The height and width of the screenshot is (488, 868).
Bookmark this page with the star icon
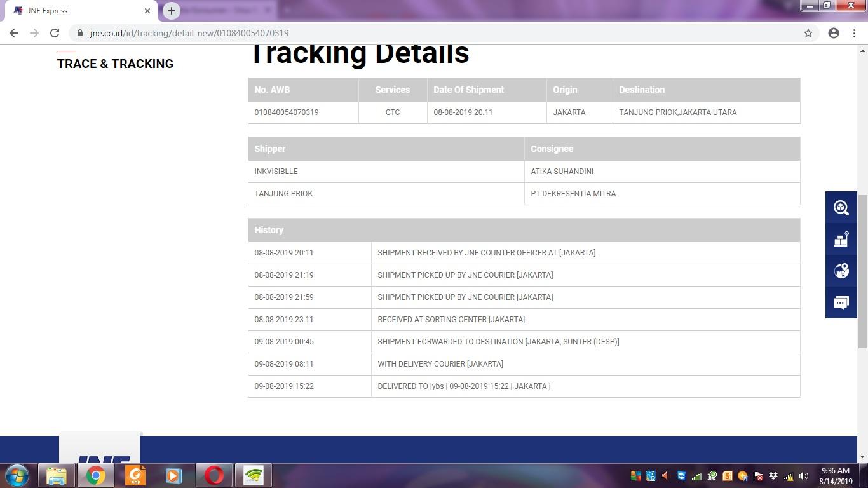coord(808,33)
